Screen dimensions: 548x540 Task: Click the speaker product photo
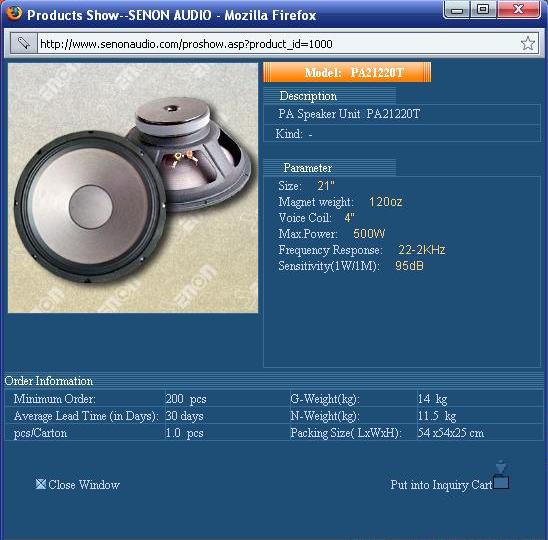click(x=133, y=188)
